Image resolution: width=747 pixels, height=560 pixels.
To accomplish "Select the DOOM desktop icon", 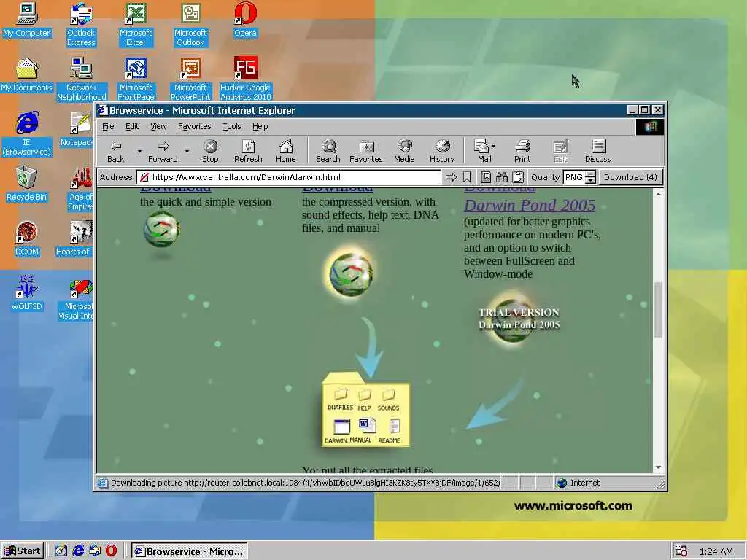I will point(27,238).
